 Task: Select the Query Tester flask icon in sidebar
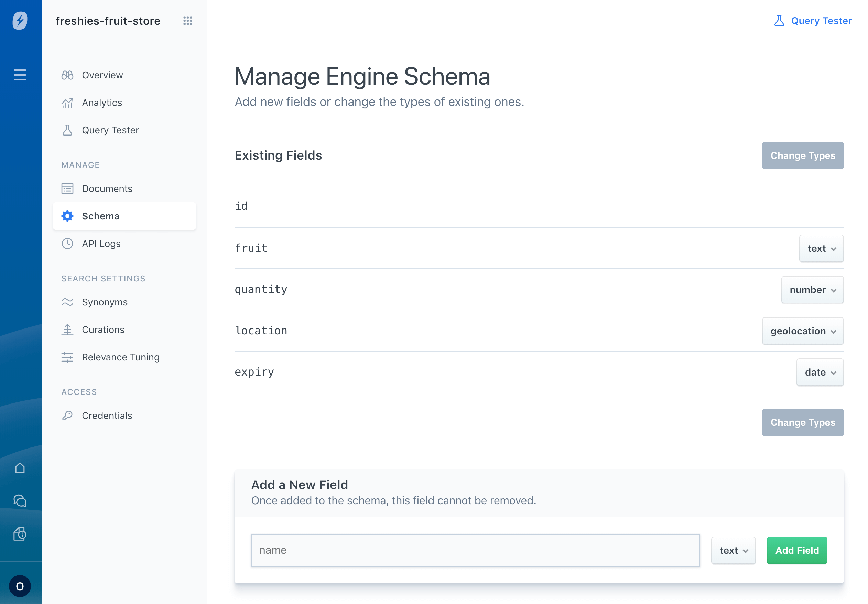click(x=67, y=130)
